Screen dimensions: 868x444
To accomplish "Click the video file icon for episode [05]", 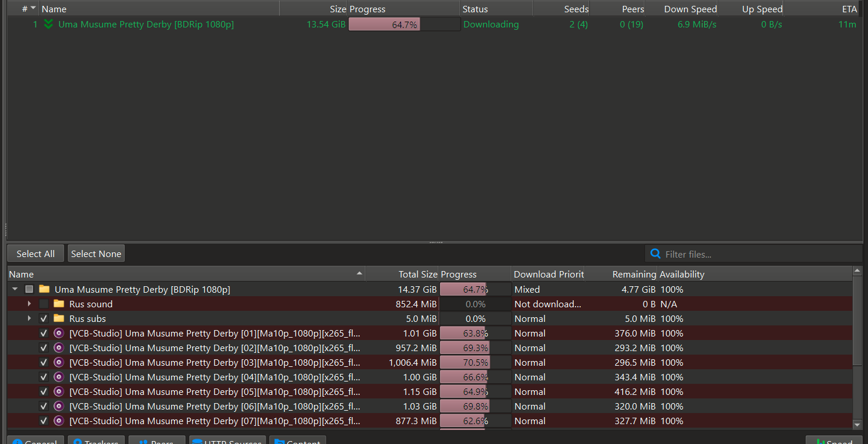I will coord(58,391).
